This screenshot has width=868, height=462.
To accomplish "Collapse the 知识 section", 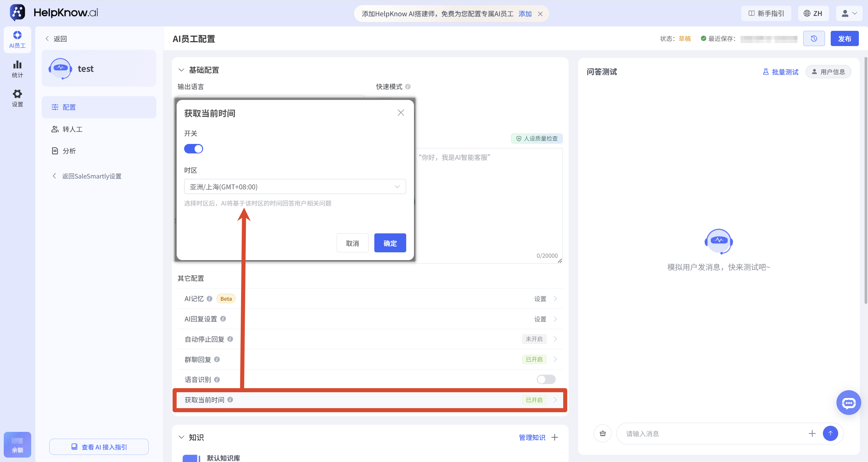I will pyautogui.click(x=181, y=437).
